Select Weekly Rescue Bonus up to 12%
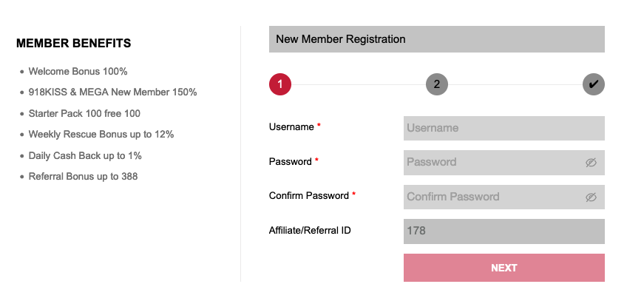 click(101, 135)
